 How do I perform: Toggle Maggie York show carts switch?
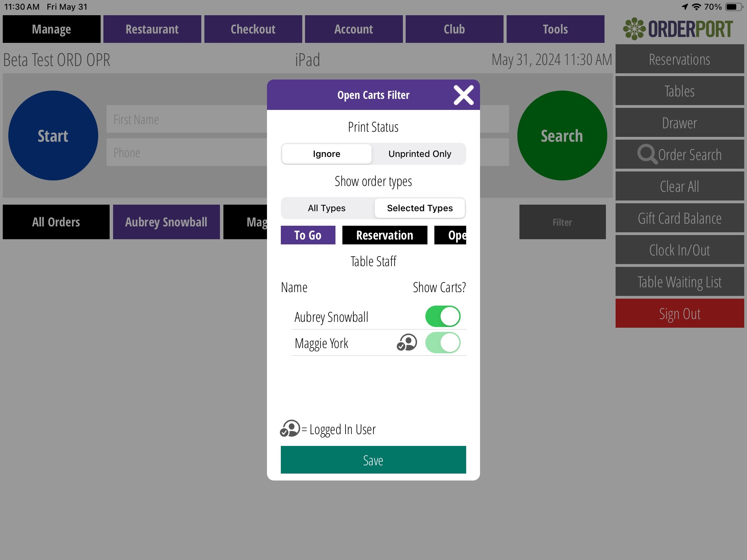pyautogui.click(x=443, y=343)
